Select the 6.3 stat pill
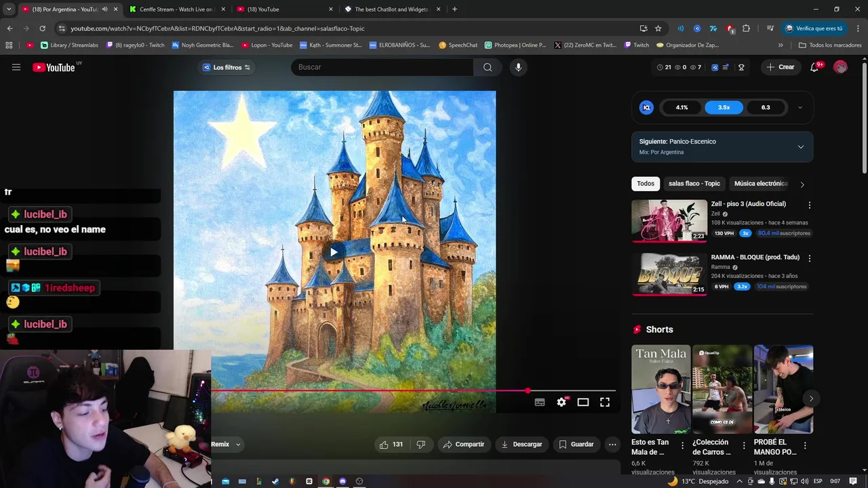 tap(766, 108)
